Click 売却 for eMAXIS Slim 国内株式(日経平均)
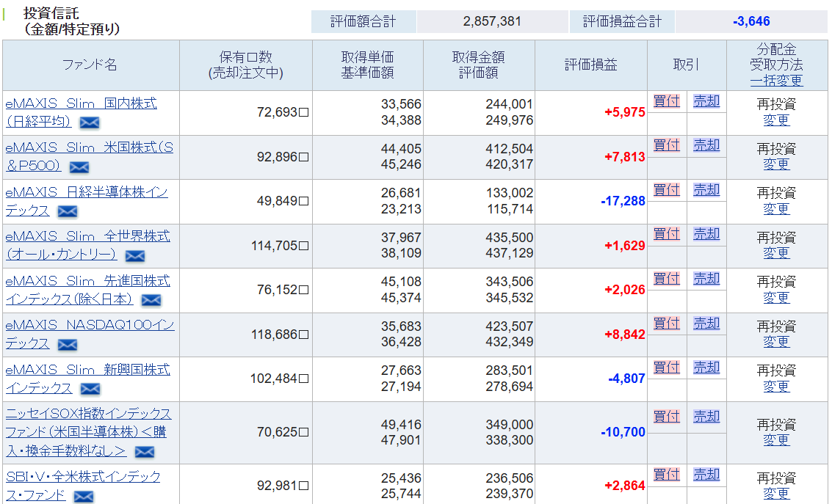The height and width of the screenshot is (504, 832). coord(706,101)
